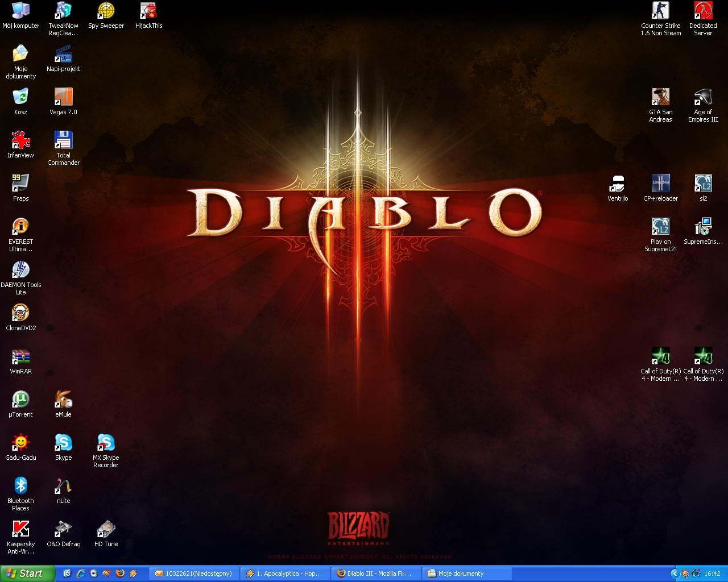The image size is (728, 582).
Task: Launch CloneDVD2 from the desktop
Action: [20, 318]
